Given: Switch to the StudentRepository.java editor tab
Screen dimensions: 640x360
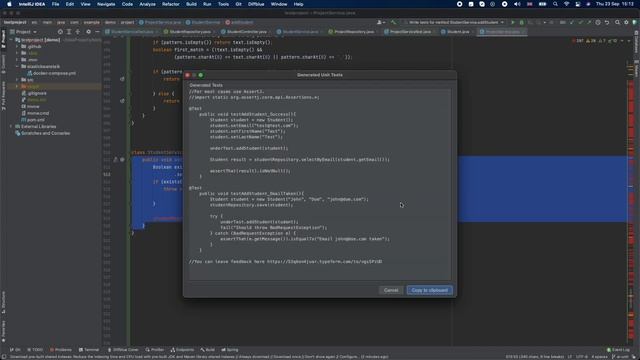Looking at the screenshot, I should click(x=190, y=32).
